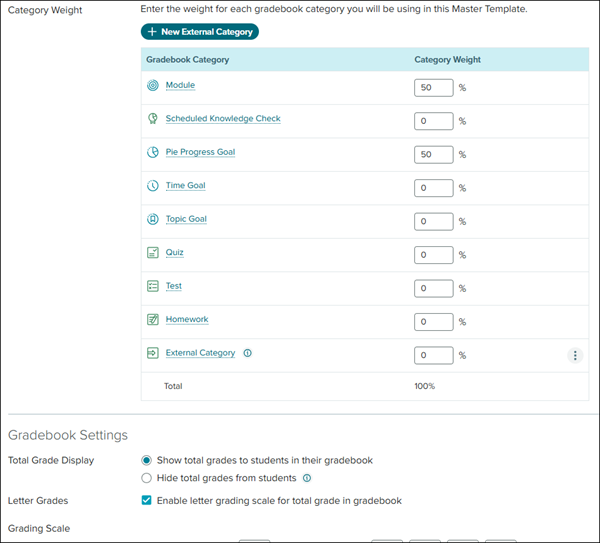Select Hide total grades from students option
The width and height of the screenshot is (600, 543).
(147, 479)
